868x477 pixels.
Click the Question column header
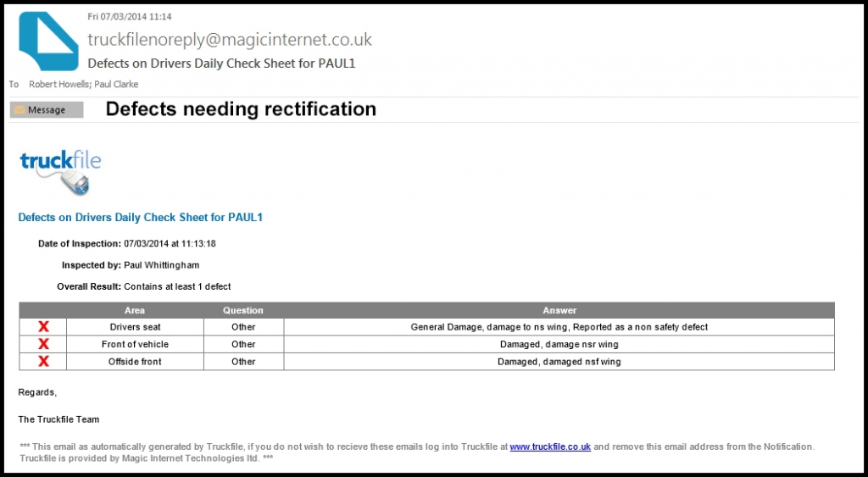pyautogui.click(x=243, y=310)
